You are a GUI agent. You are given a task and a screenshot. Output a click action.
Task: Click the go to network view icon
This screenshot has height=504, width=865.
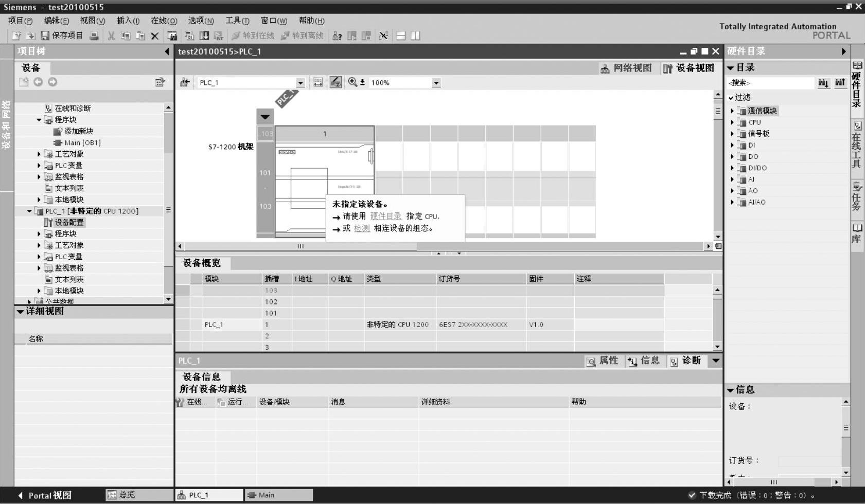185,82
